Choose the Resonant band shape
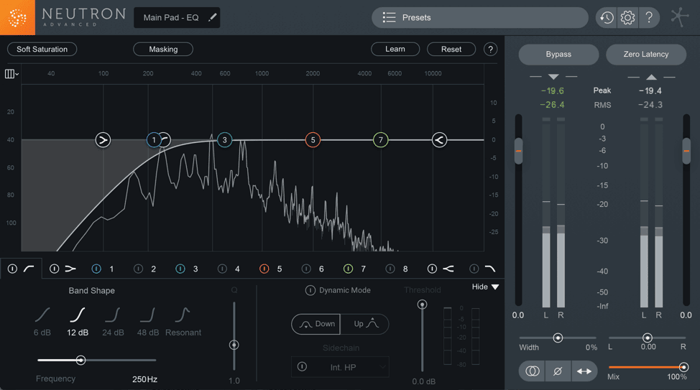 coord(183,321)
